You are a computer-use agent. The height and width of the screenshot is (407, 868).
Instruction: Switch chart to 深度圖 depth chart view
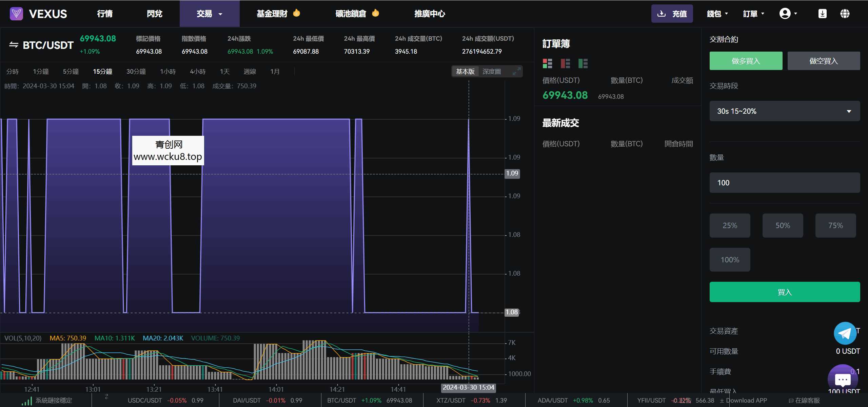point(492,71)
